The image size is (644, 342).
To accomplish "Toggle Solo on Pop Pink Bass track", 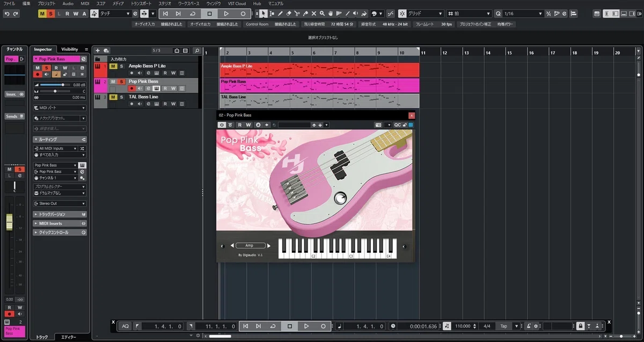I will [121, 82].
